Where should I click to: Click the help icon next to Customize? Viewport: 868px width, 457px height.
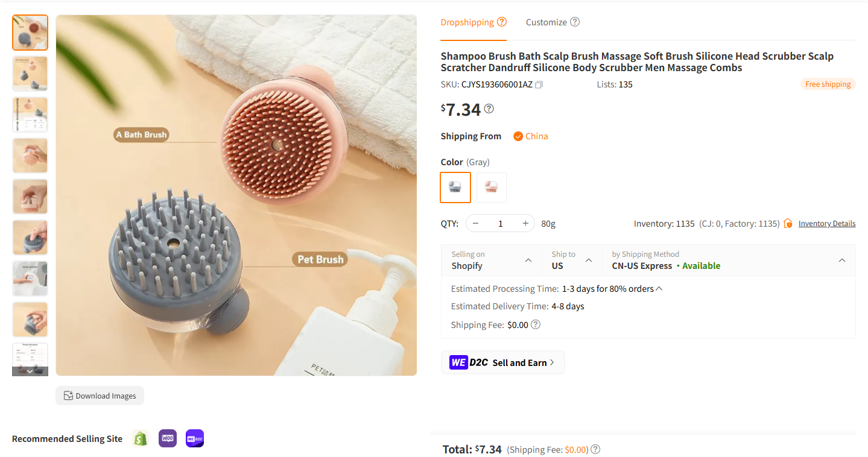tap(574, 21)
